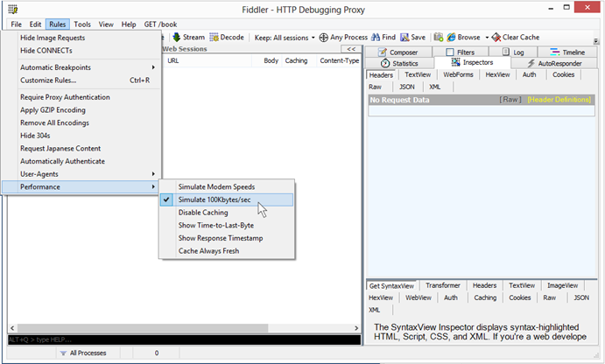The width and height of the screenshot is (605, 364).
Task: Click the Header Definitions link
Action: tap(559, 100)
